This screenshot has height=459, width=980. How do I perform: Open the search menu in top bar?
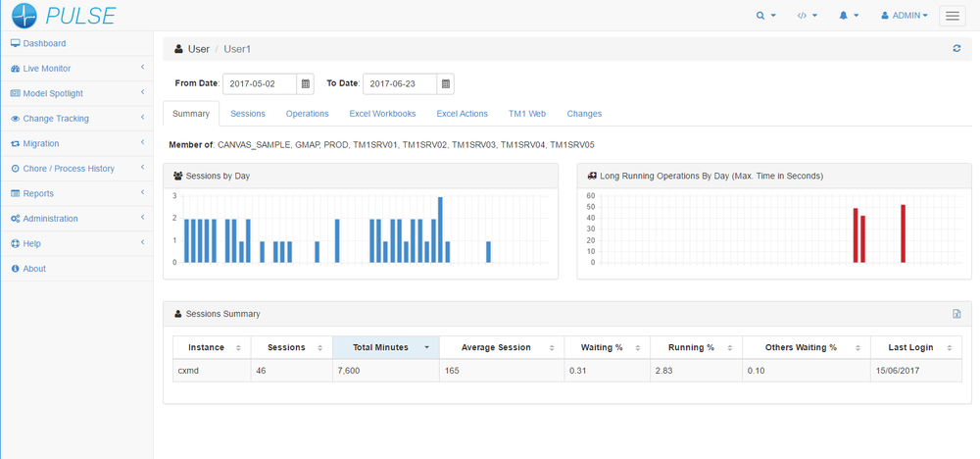pos(765,16)
